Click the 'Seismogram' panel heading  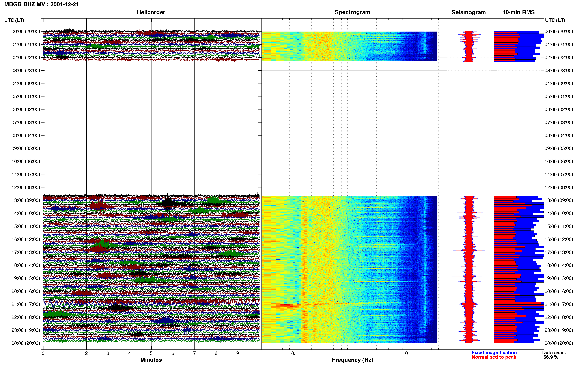[x=468, y=12]
